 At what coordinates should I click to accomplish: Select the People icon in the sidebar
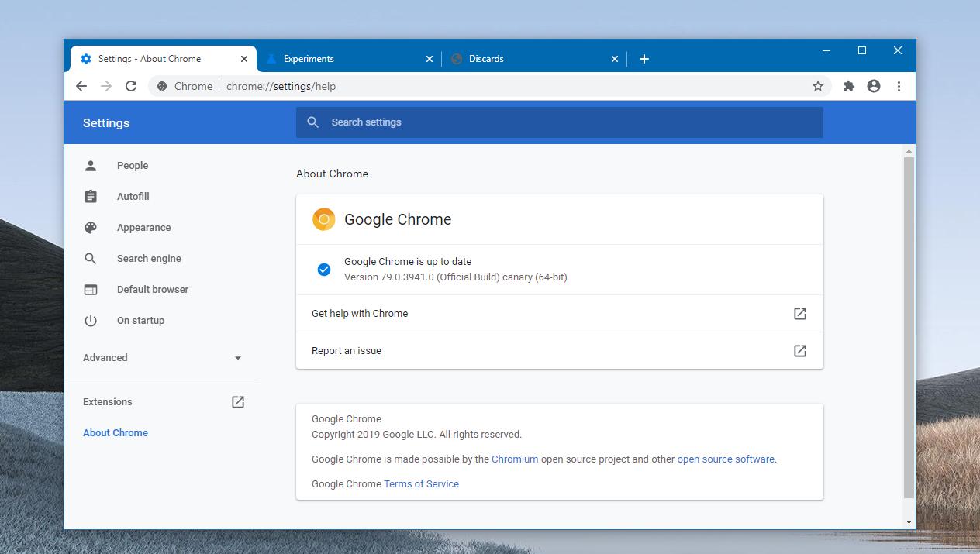(x=91, y=165)
